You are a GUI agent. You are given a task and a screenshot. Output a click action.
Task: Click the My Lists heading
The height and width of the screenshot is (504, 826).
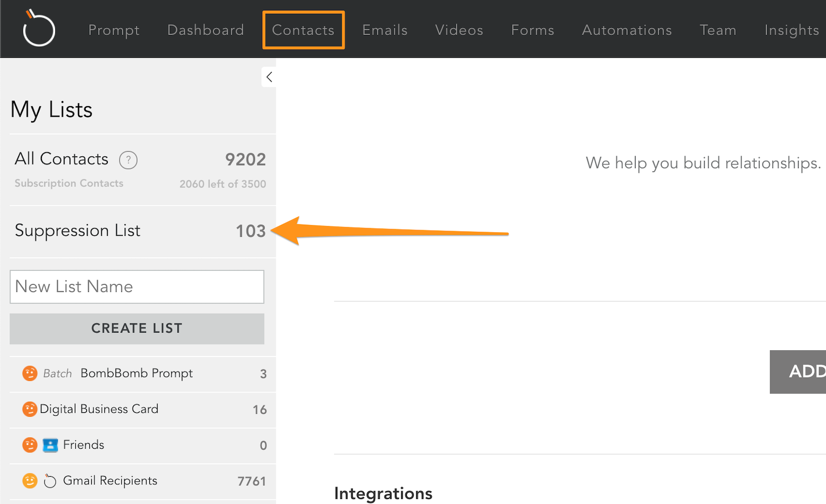coord(51,110)
